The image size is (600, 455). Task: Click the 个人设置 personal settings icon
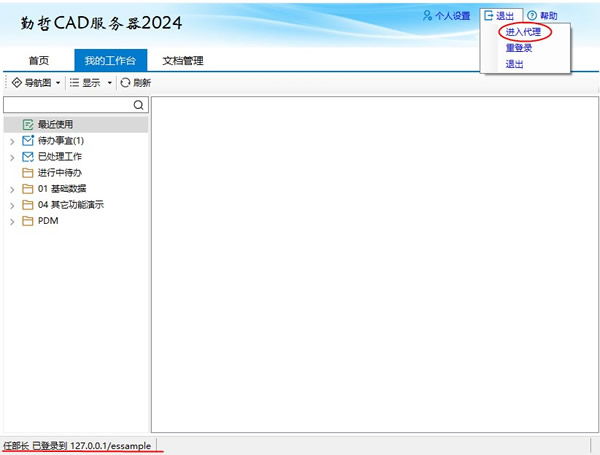(x=428, y=16)
